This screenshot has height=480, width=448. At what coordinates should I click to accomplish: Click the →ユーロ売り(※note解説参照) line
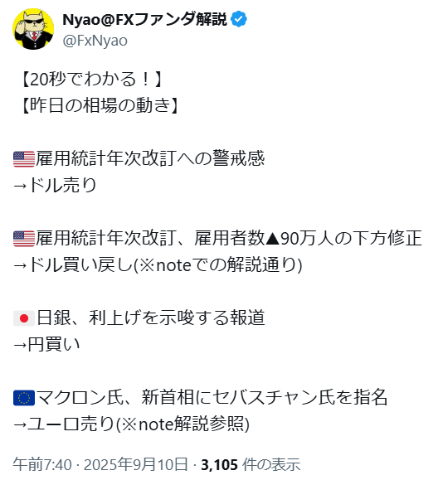pyautogui.click(x=131, y=424)
